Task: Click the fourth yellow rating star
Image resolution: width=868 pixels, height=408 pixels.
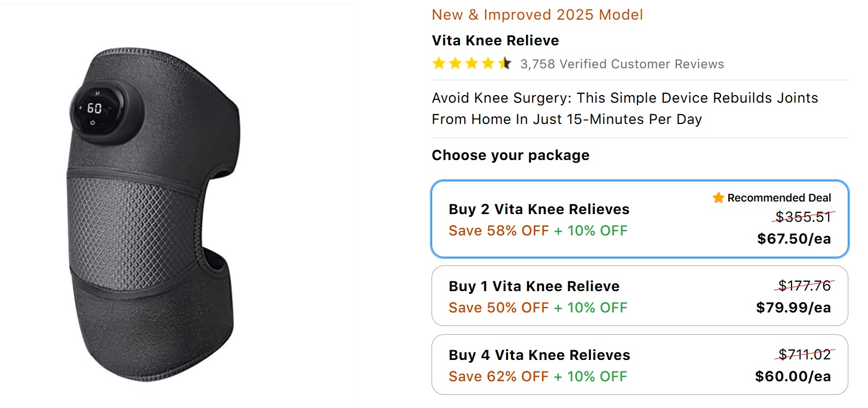Action: click(488, 64)
